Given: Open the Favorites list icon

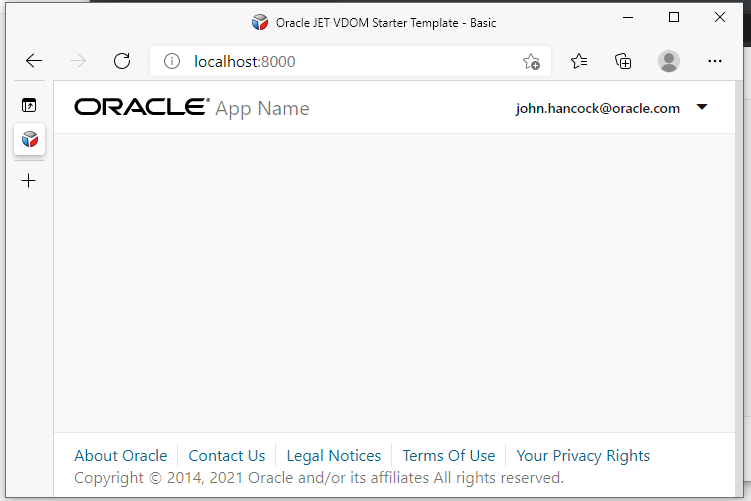Looking at the screenshot, I should click(x=579, y=61).
